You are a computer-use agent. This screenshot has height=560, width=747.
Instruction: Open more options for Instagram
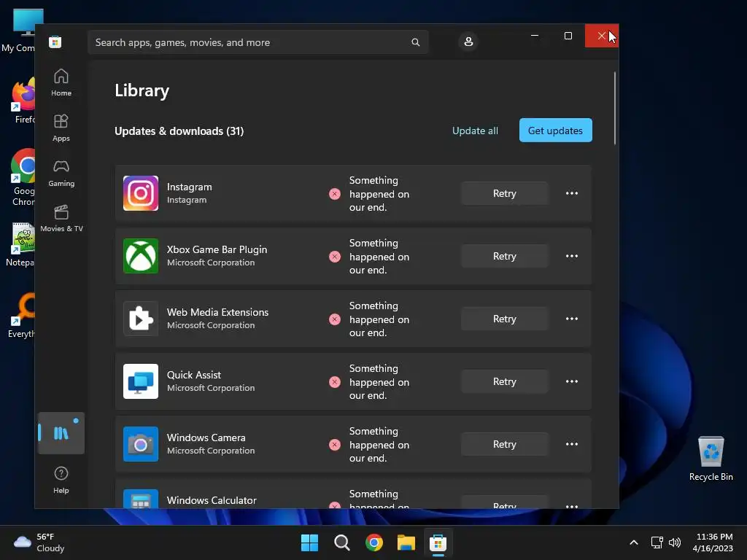572,193
